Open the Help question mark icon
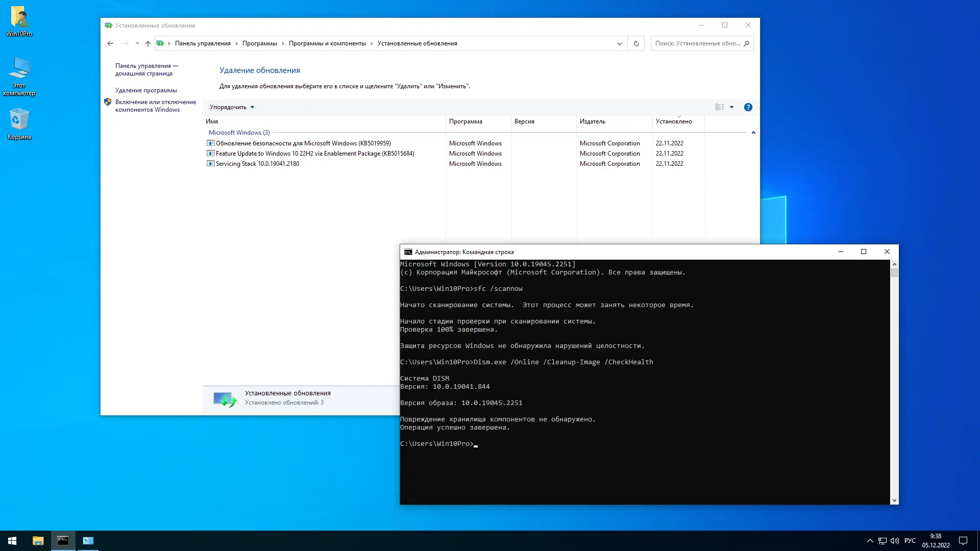This screenshot has width=980, height=551. point(748,107)
